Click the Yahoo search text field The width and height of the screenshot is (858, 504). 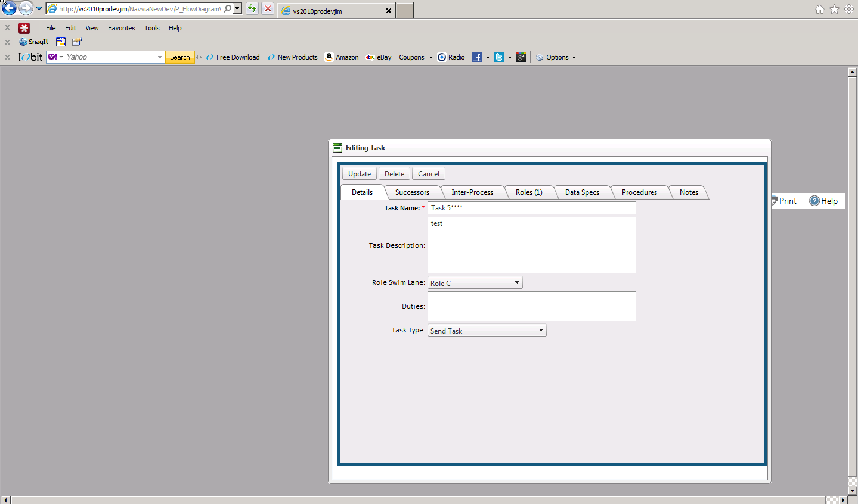[110, 57]
